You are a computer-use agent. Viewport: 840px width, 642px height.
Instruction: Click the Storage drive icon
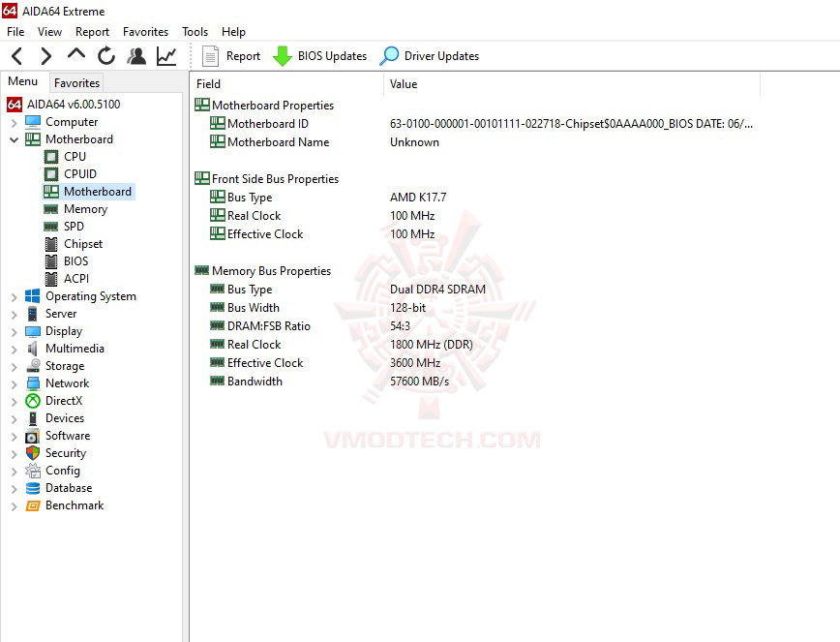[x=33, y=366]
